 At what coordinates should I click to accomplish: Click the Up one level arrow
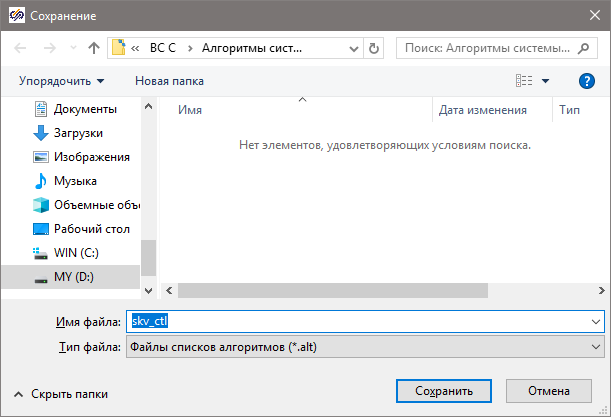94,48
